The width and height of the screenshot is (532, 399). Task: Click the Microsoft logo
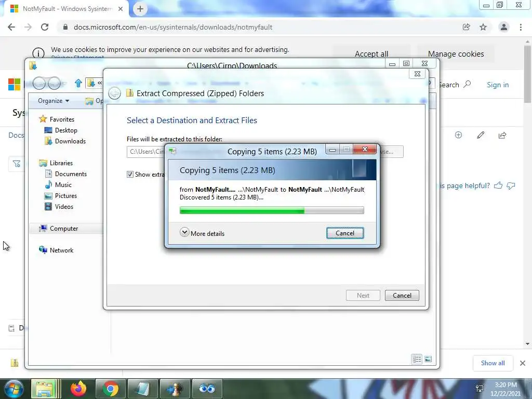pos(14,85)
